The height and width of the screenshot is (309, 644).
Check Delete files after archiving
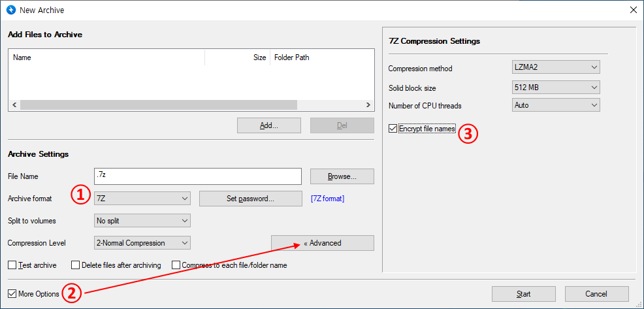click(76, 265)
